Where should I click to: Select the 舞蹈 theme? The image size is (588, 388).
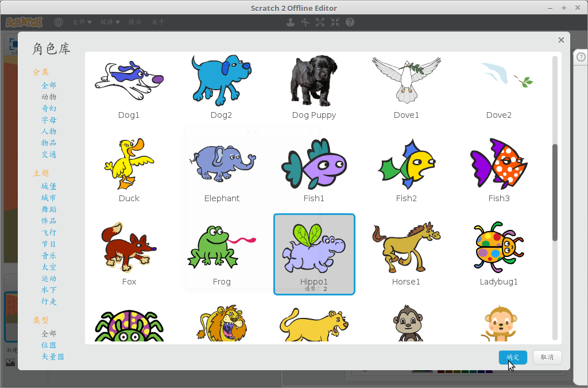[49, 209]
